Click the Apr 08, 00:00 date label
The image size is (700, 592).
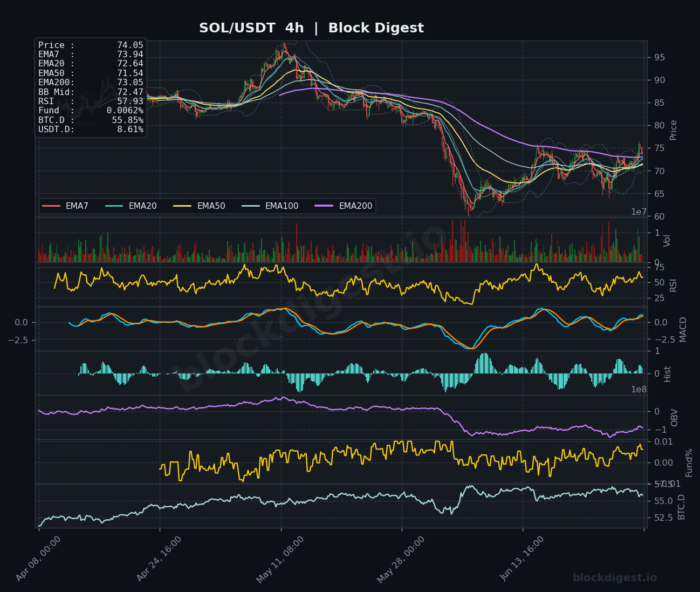click(x=38, y=559)
